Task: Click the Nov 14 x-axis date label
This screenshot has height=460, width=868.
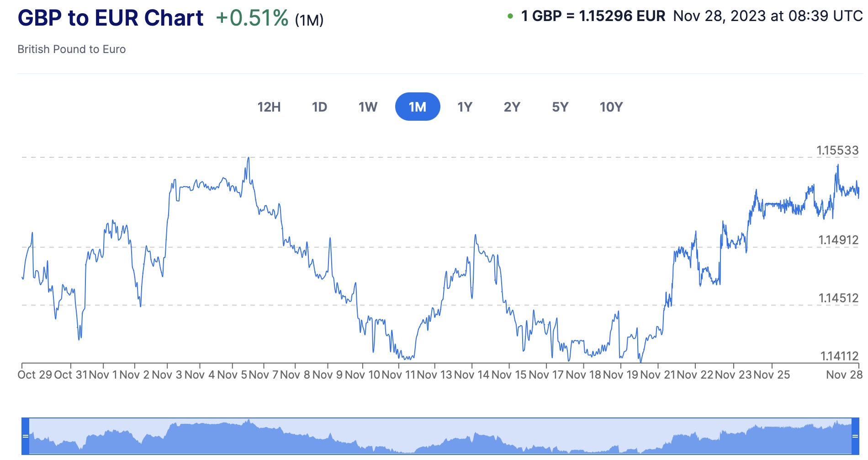Action: (x=471, y=375)
